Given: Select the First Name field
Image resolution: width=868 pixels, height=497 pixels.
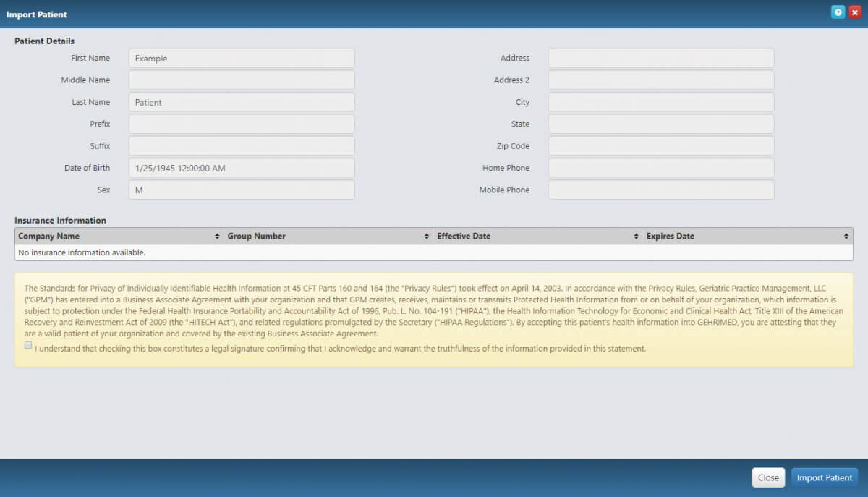Looking at the screenshot, I should (x=242, y=58).
